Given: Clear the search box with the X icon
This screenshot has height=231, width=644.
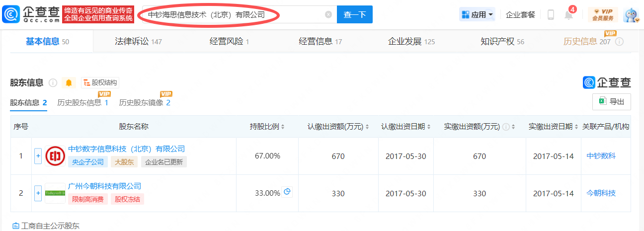Looking at the screenshot, I should (328, 15).
